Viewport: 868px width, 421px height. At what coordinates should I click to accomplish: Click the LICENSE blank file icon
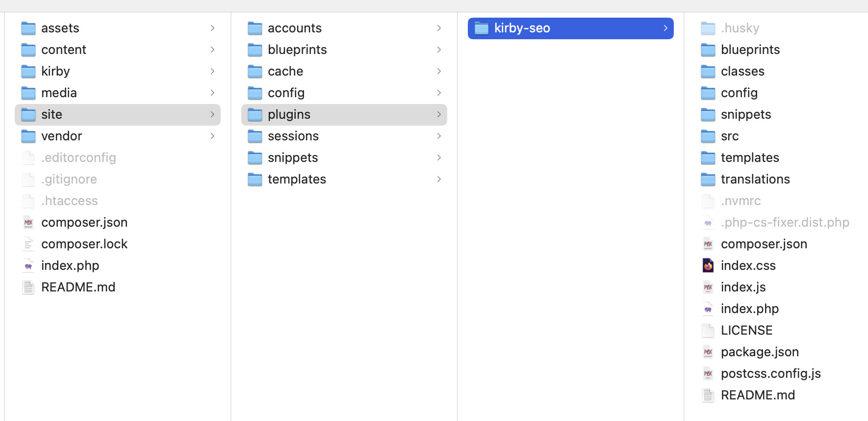tap(708, 330)
